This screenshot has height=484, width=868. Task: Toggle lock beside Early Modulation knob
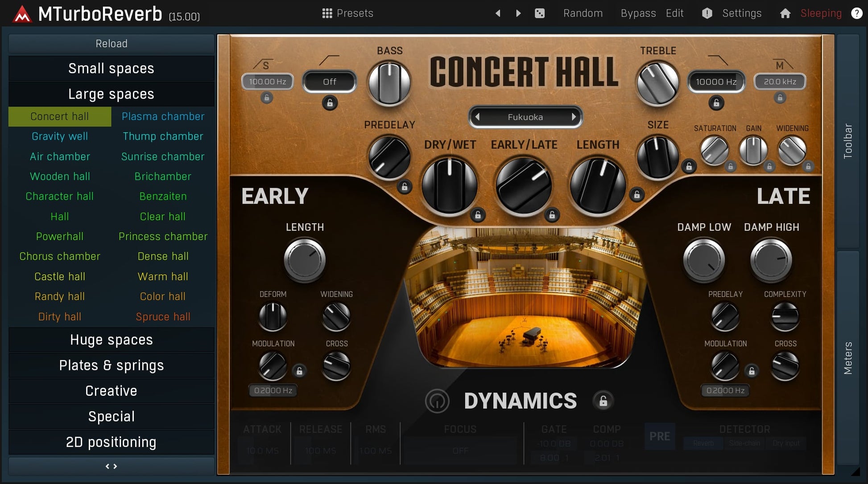[299, 371]
